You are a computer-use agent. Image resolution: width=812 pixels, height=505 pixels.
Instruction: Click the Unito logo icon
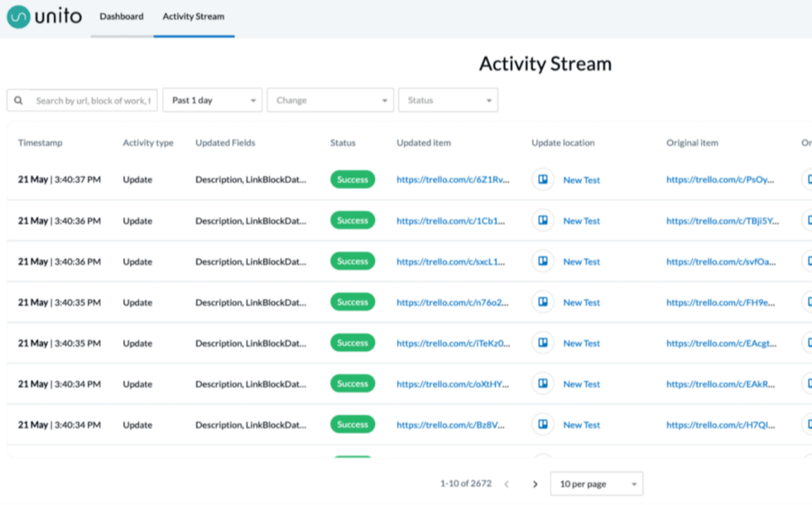[x=18, y=17]
